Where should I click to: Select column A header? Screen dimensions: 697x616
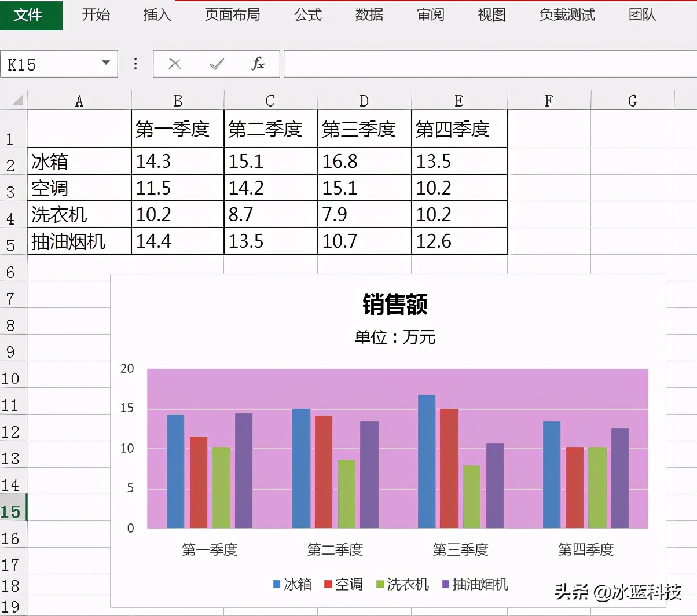(x=79, y=101)
